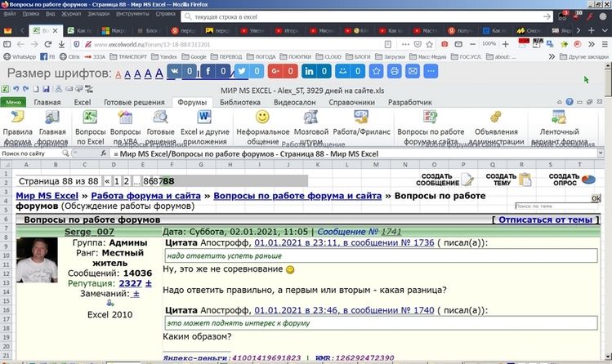612x364 pixels.
Task: Open the Готовые решения magnifier icon
Action: click(x=160, y=117)
